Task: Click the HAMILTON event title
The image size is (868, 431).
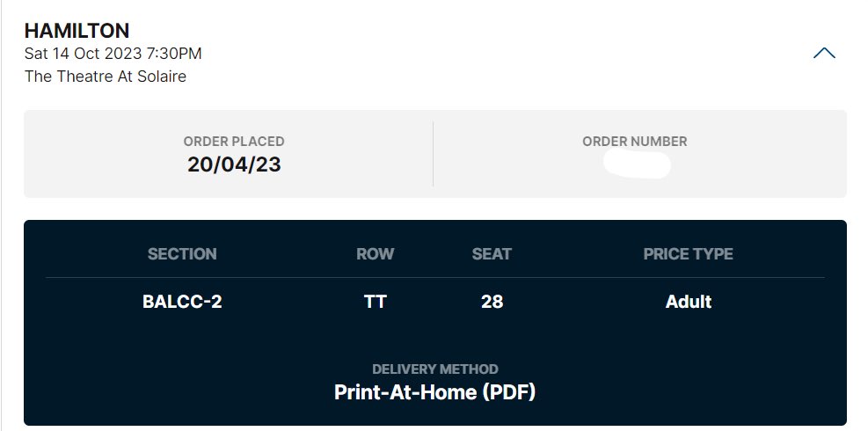Action: tap(77, 31)
